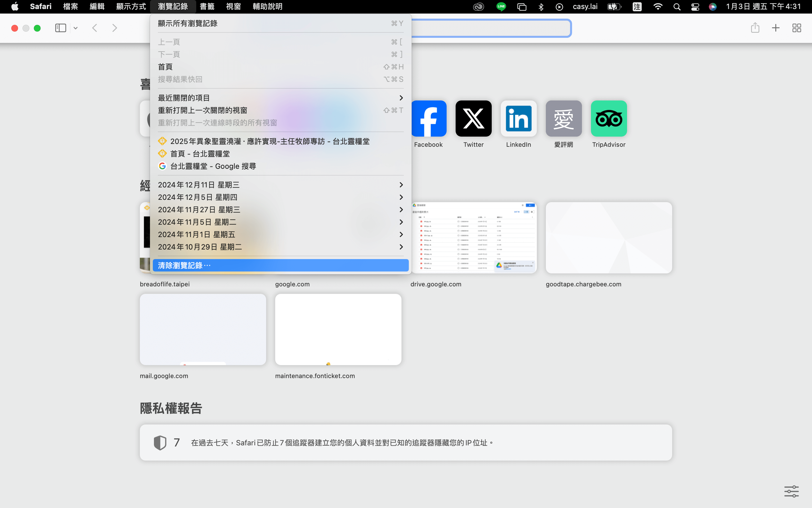Viewport: 812px width, 508px height.
Task: Click the Creative Cloud menu bar icon
Action: (478, 7)
